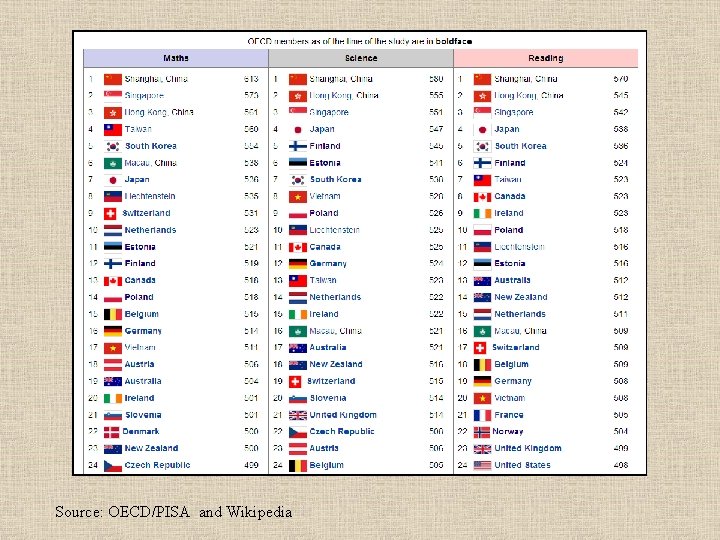This screenshot has height=540, width=720.
Task: Open Liechtenstein link in Reading column
Action: [519, 247]
